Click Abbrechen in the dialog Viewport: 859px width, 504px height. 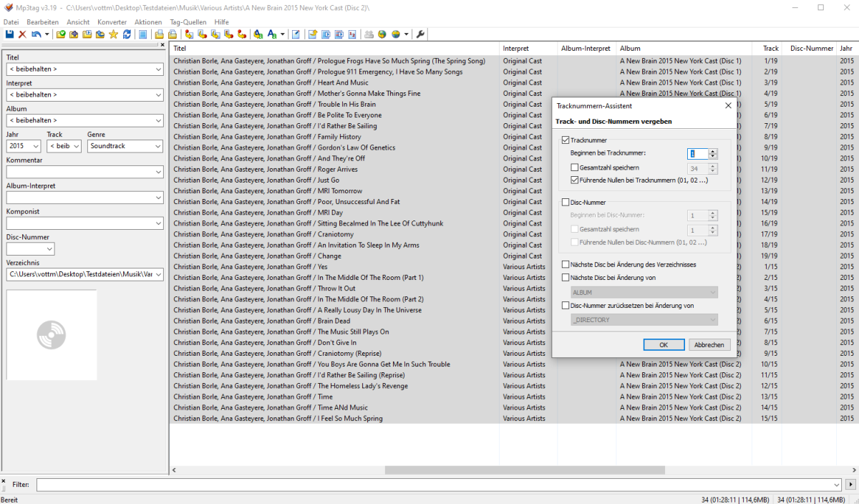[709, 344]
